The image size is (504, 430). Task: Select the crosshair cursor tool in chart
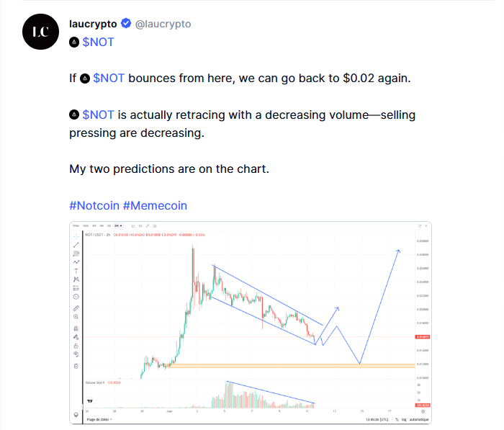76,236
